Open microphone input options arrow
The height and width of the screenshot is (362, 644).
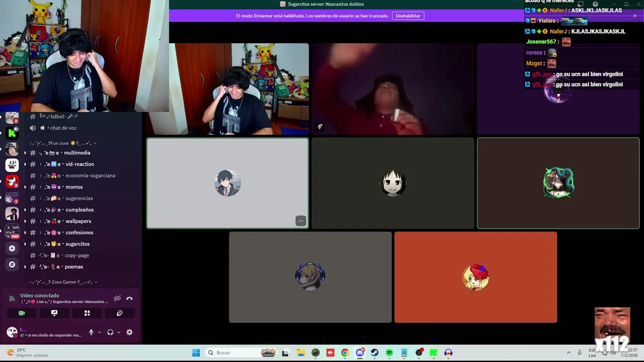[x=99, y=332]
